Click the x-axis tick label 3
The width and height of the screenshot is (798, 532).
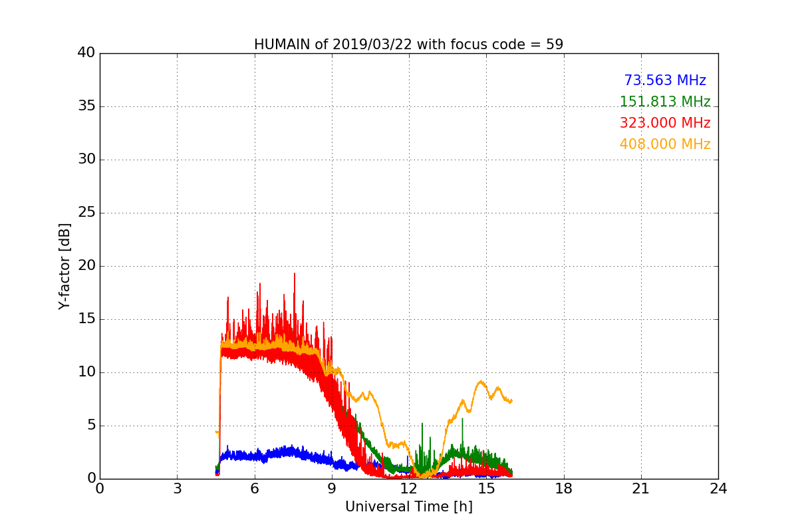pos(177,488)
